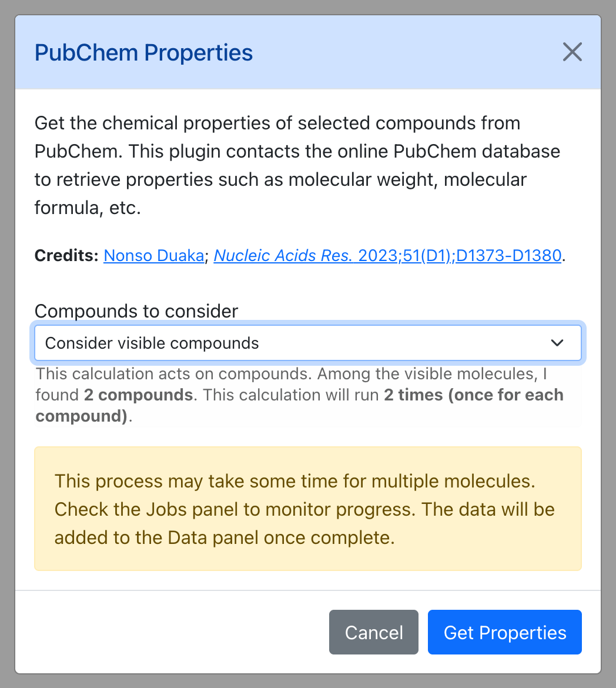Screen dimensions: 616x688
Task: Click the blue dialog header bar
Action: tap(308, 53)
